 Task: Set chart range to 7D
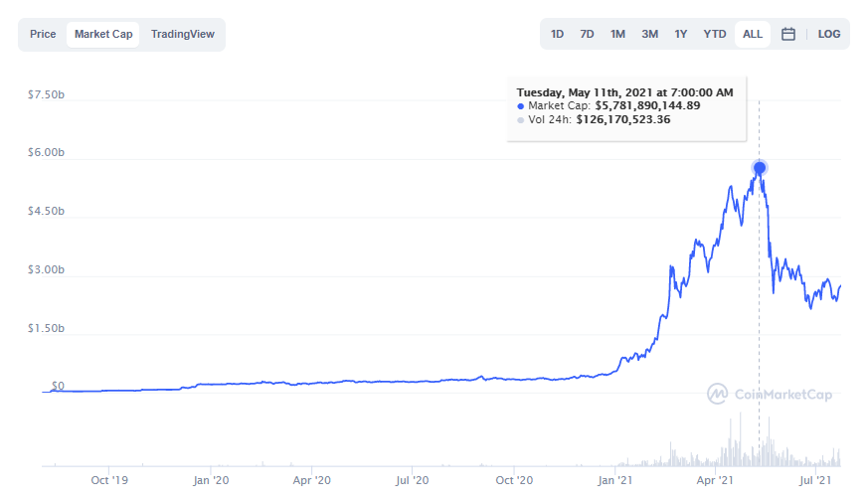point(588,35)
